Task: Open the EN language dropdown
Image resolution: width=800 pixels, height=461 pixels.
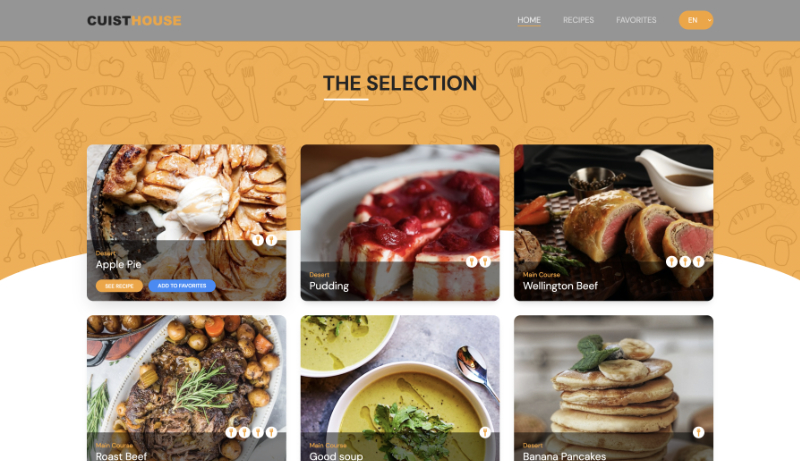Action: tap(696, 20)
